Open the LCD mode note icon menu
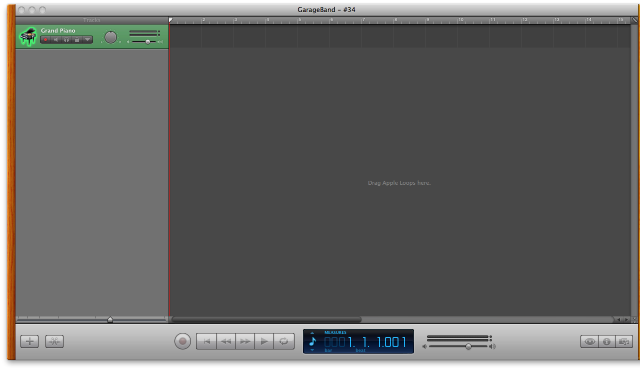The height and width of the screenshot is (370, 640). pos(313,341)
